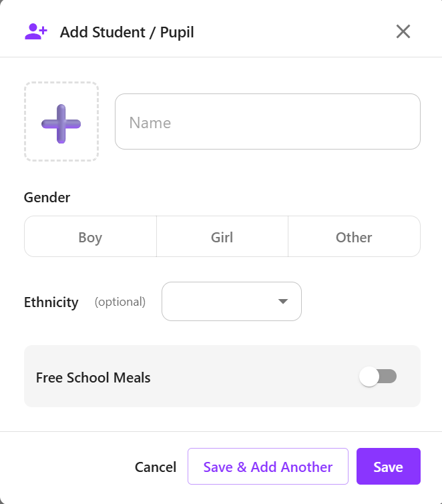
Task: Expand Ethnicity list using the arrow
Action: (x=283, y=301)
